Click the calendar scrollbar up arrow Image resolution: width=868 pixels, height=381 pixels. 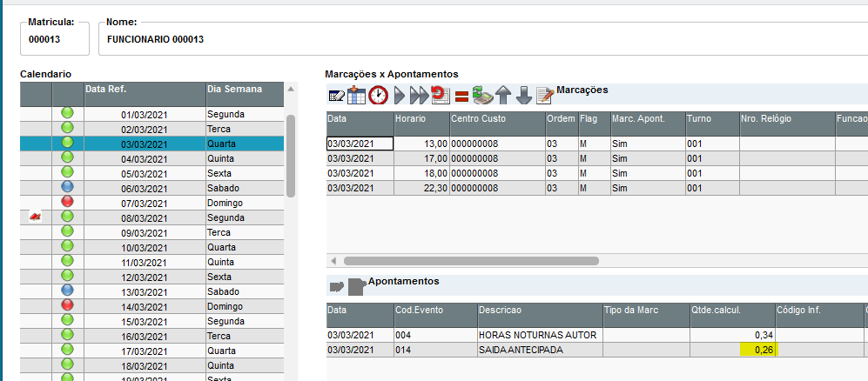click(x=291, y=89)
